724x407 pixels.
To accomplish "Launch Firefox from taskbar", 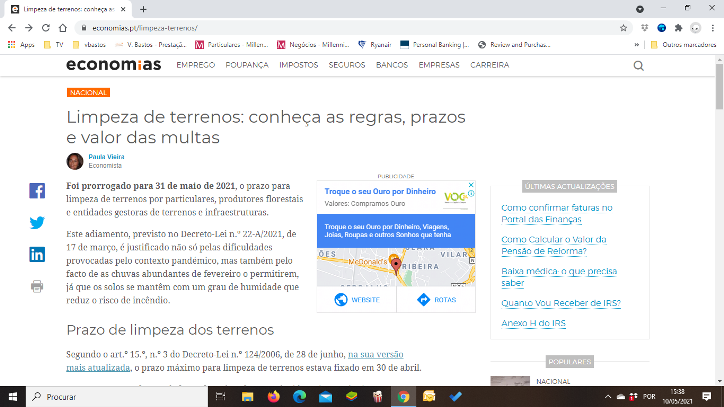I will pyautogui.click(x=273, y=396).
